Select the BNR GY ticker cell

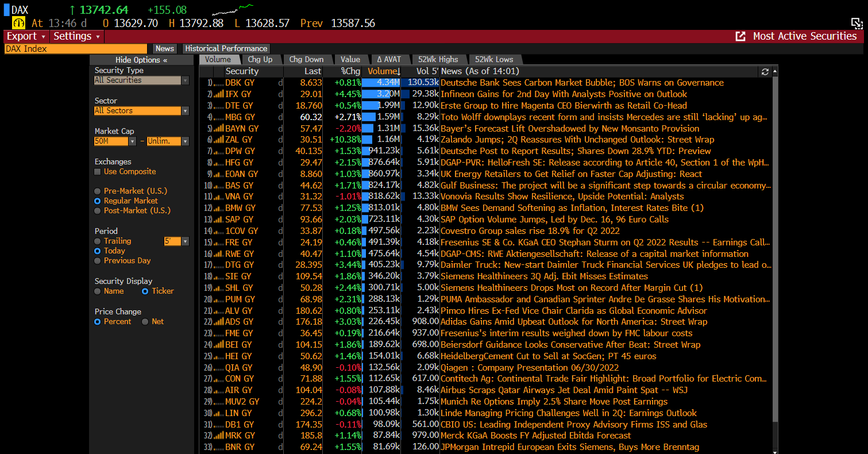(240, 447)
